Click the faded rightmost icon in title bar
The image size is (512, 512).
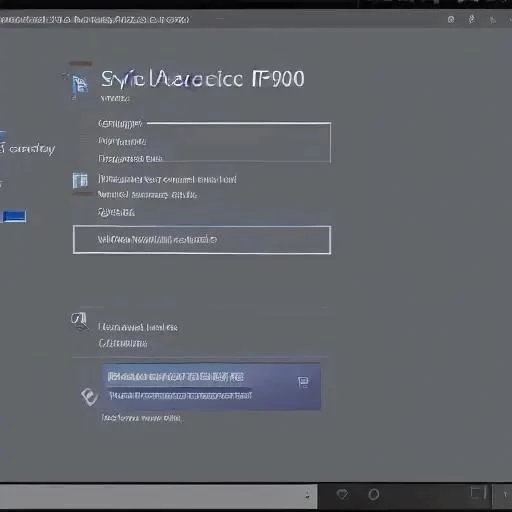coord(493,20)
